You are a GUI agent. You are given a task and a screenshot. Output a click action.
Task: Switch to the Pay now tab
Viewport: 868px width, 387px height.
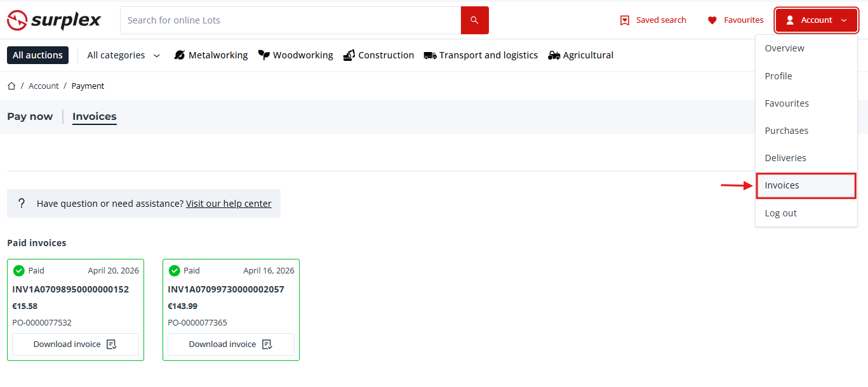pyautogui.click(x=30, y=116)
